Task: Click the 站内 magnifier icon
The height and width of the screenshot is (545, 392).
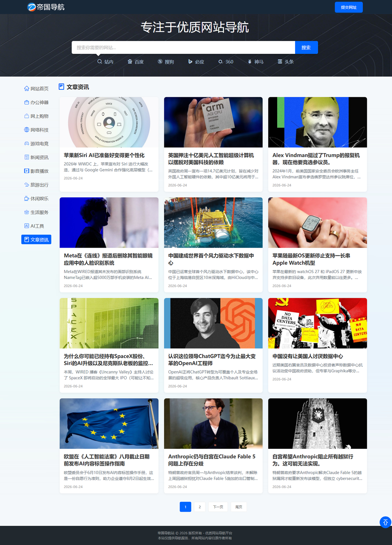Action: [x=100, y=62]
